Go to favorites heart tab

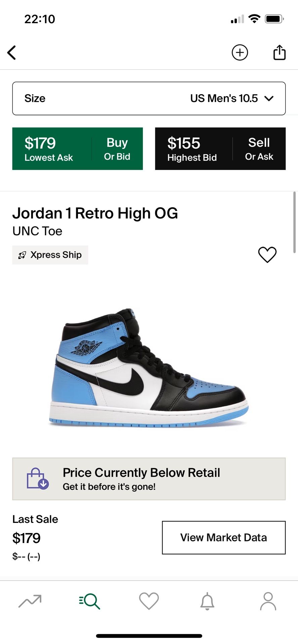(149, 601)
